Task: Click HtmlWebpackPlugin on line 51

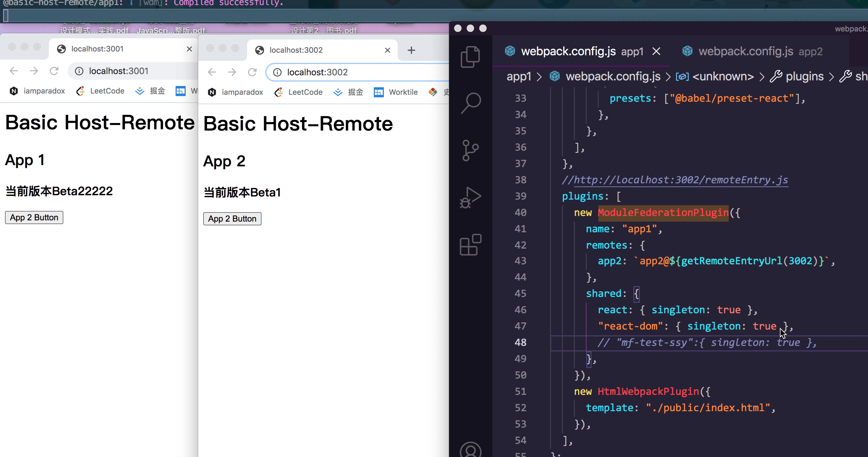Action: point(648,391)
